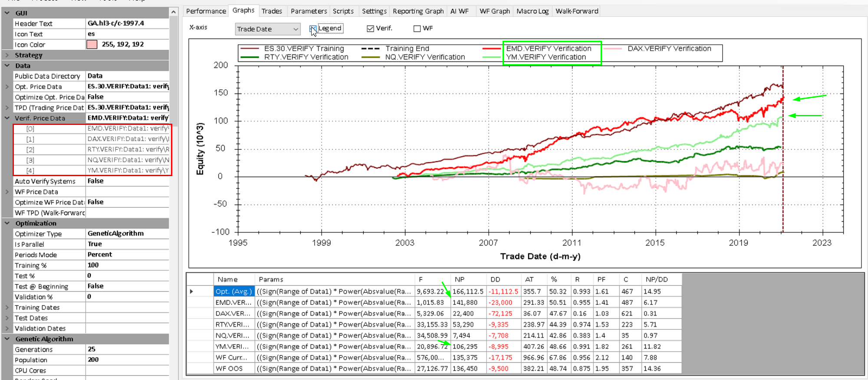Collapse the Genetic Algorithm section
This screenshot has height=380, width=868.
coord(7,339)
